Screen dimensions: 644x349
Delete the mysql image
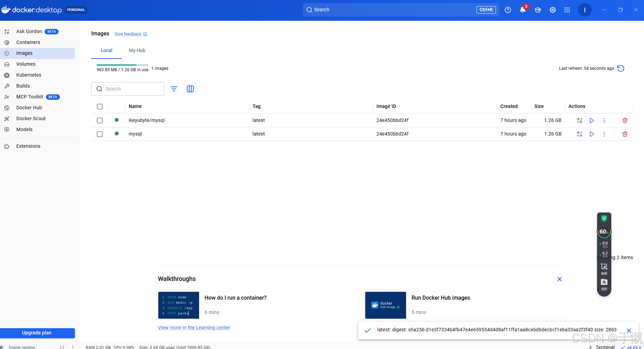[x=625, y=134]
